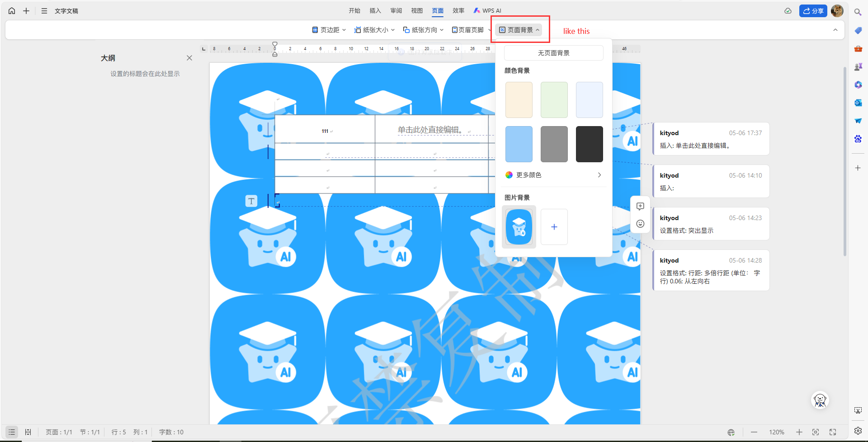Open the 效率 tab

tap(458, 10)
